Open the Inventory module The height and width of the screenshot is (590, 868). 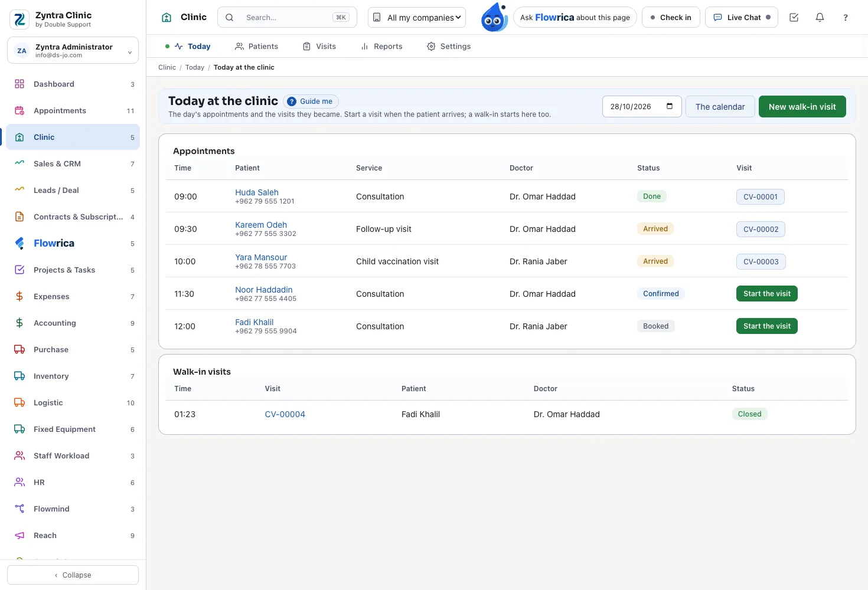(73, 376)
